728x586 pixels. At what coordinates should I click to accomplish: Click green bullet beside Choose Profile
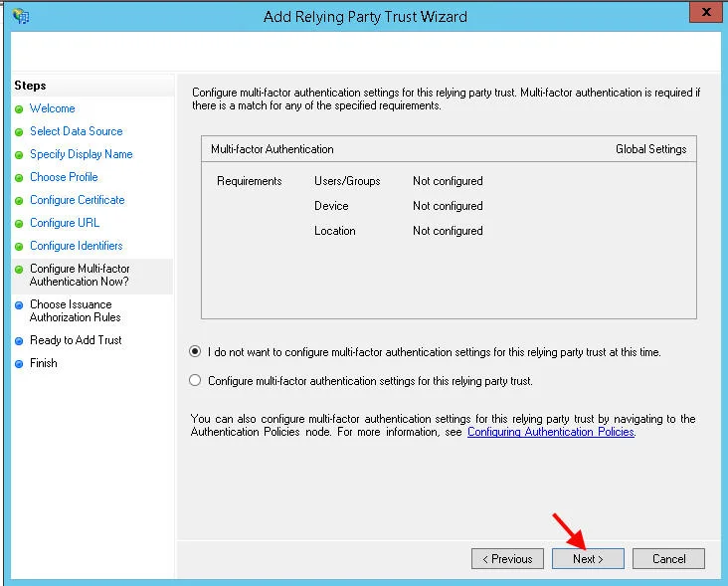click(x=19, y=178)
